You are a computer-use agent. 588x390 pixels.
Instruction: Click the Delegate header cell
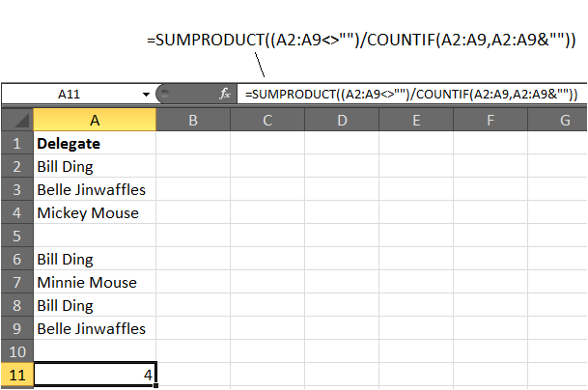[95, 143]
